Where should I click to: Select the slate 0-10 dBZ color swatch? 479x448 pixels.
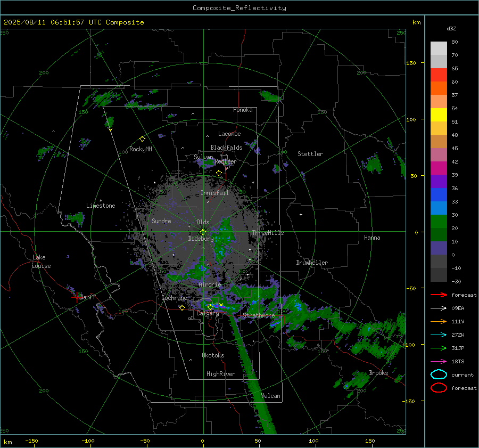(439, 248)
